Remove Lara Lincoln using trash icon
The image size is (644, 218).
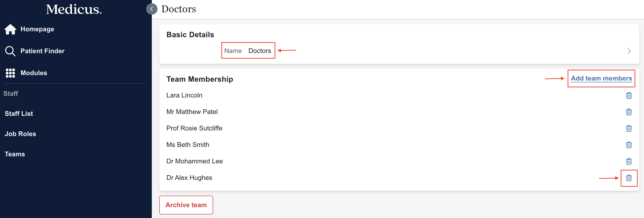coord(628,95)
